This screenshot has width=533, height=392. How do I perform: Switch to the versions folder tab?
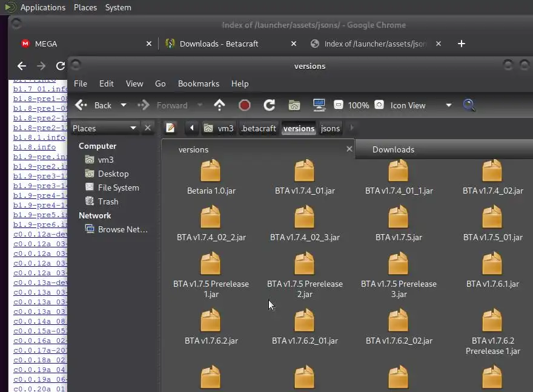[193, 149]
